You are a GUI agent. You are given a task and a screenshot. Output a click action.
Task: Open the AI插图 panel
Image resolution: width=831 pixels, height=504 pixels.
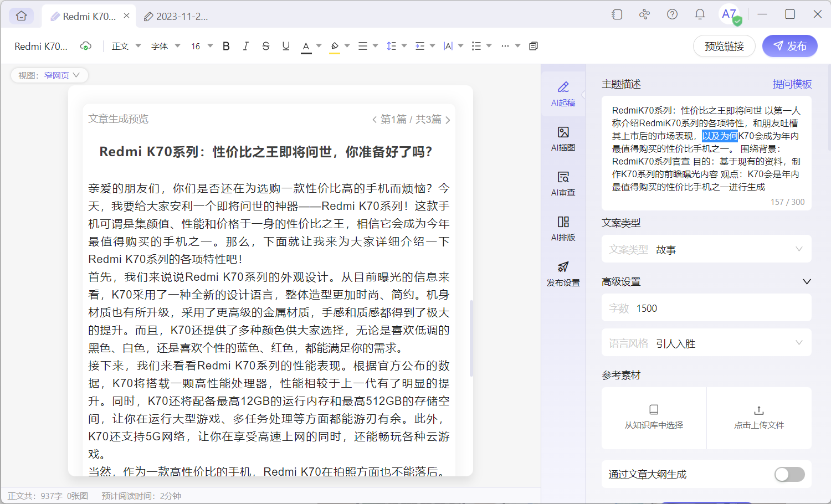(x=563, y=138)
